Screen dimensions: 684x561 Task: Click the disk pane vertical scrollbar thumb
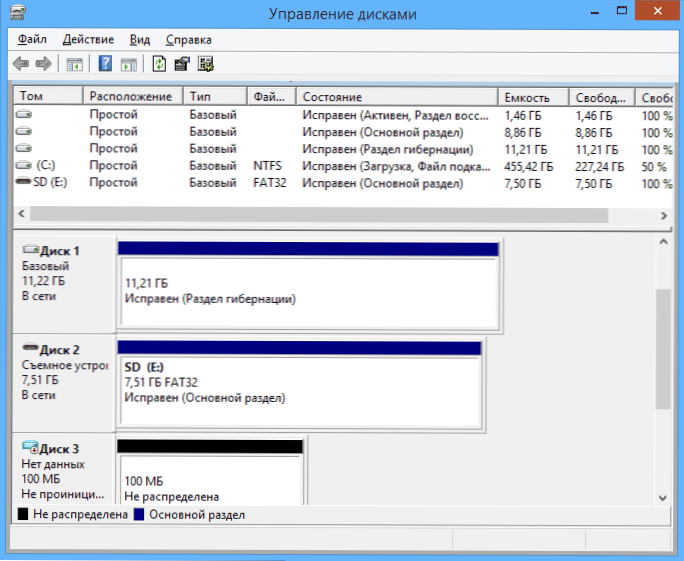pos(663,349)
